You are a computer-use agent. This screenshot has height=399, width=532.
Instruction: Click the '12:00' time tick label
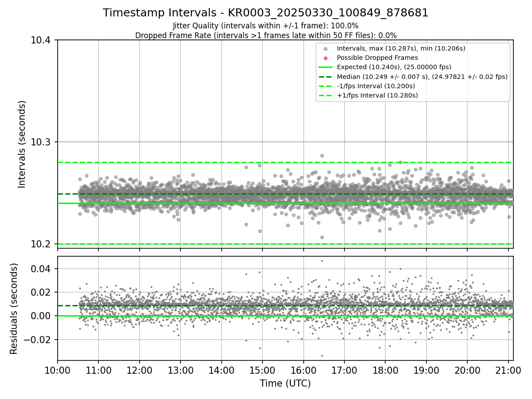tap(140, 371)
